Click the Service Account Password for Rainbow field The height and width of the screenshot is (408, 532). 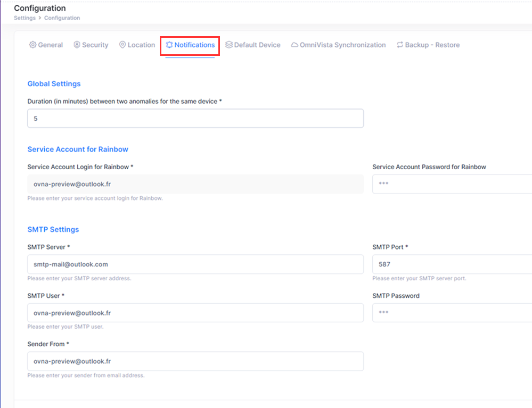point(452,184)
